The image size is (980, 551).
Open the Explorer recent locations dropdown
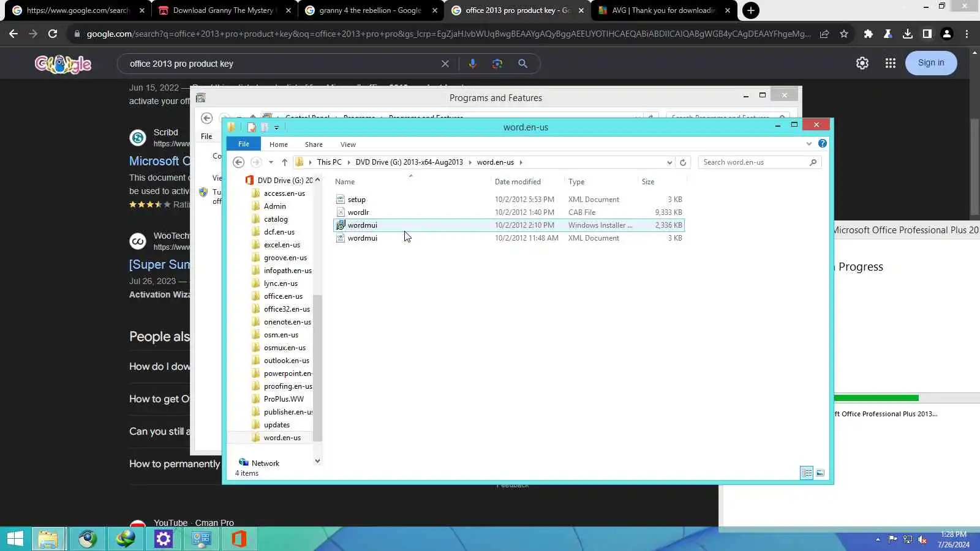tap(271, 162)
